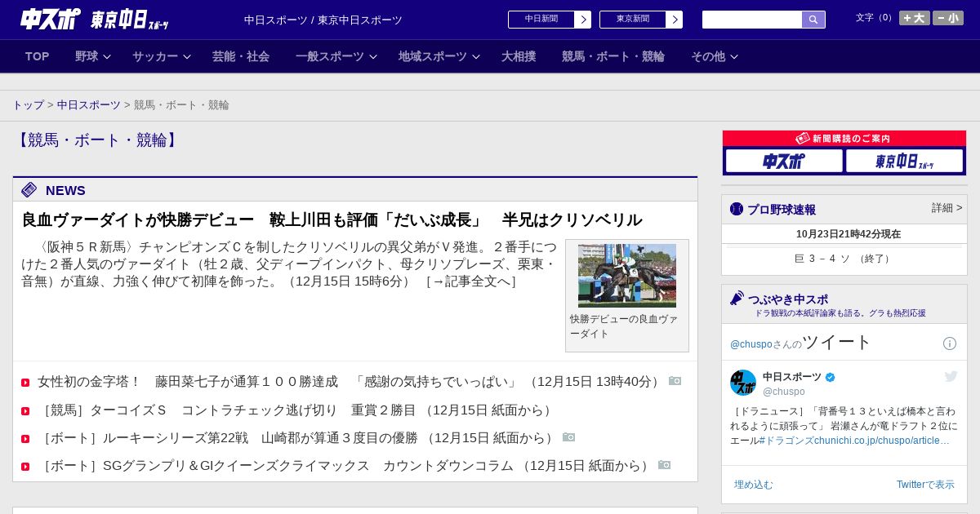The width and height of the screenshot is (980, 514).
Task: Click the 埋め込む link
Action: pyautogui.click(x=753, y=485)
